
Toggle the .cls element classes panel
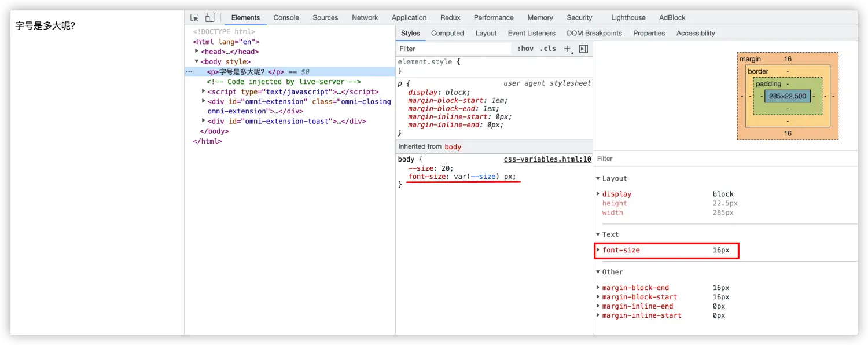(x=548, y=49)
